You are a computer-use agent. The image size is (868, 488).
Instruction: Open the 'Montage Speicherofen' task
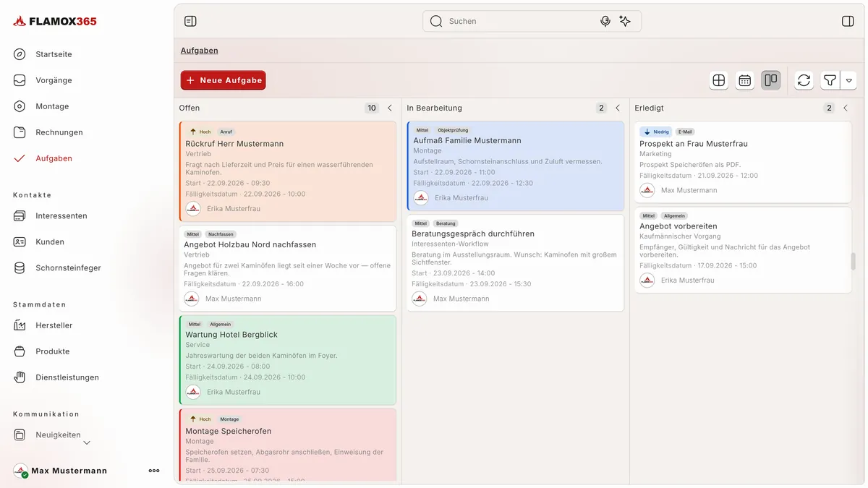(288, 445)
